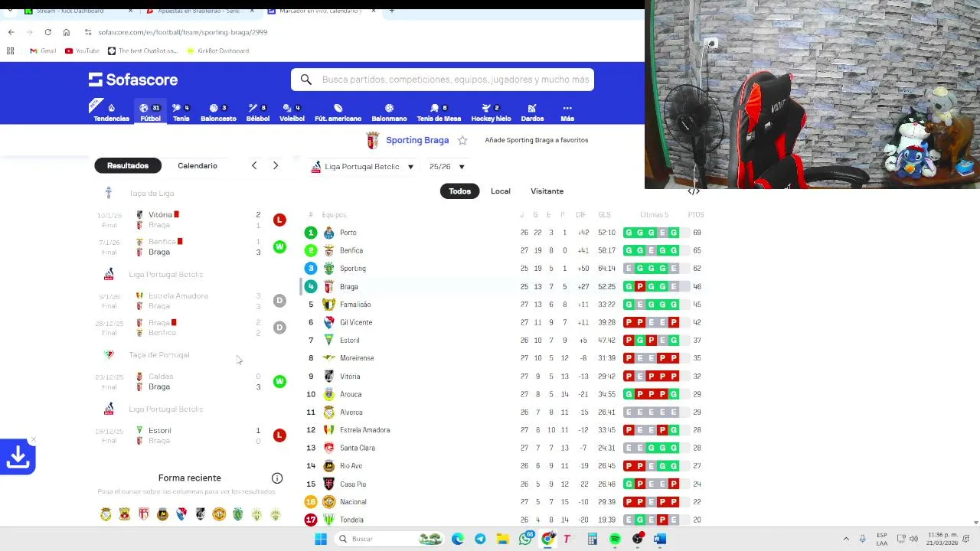Screen dimensions: 980x551
Task: Open the Voleibol sport section
Action: click(x=292, y=112)
